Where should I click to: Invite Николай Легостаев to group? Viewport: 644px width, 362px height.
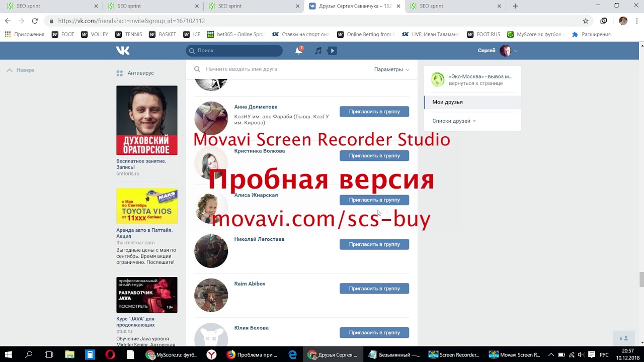[374, 244]
